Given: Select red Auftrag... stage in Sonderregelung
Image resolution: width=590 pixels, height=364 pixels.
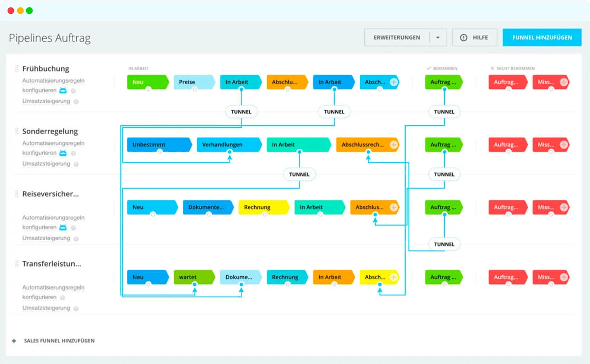Looking at the screenshot, I should 508,145.
